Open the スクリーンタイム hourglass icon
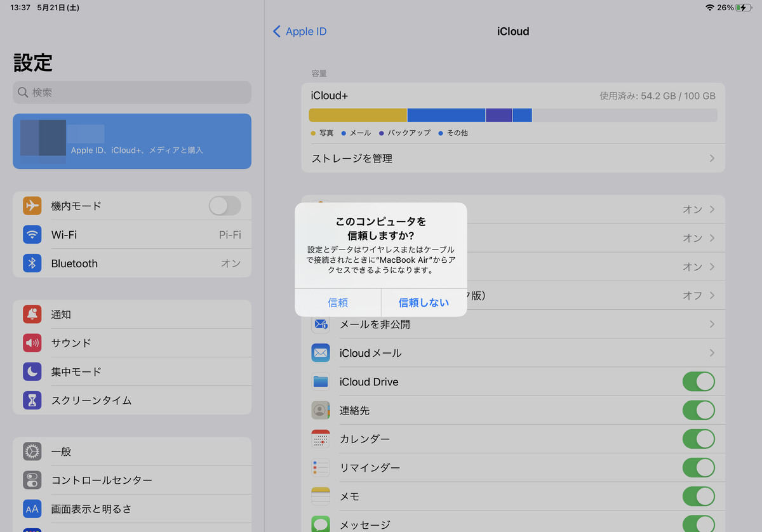This screenshot has height=532, width=762. coord(32,400)
